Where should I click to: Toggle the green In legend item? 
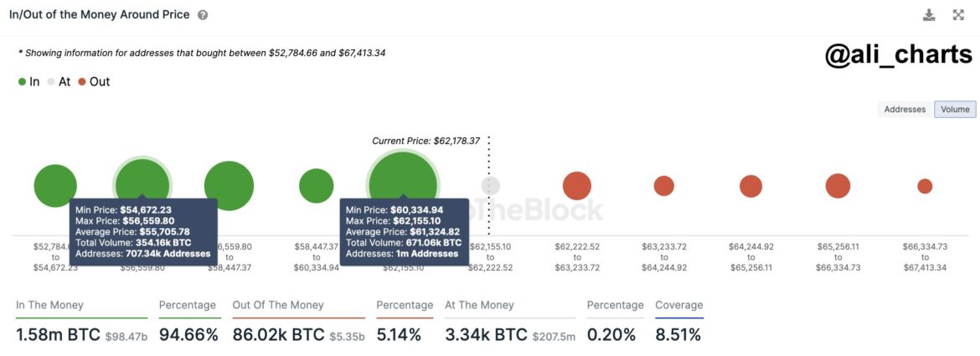(28, 81)
